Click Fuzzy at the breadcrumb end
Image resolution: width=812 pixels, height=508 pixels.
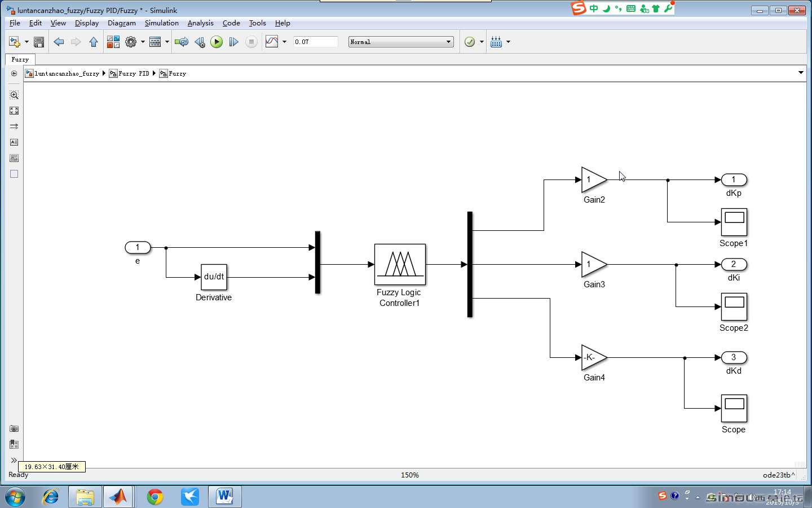[178, 73]
